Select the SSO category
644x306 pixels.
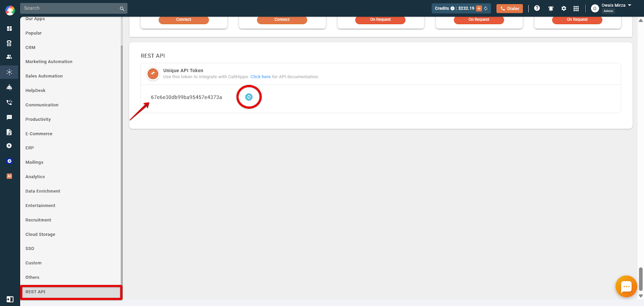click(30, 249)
